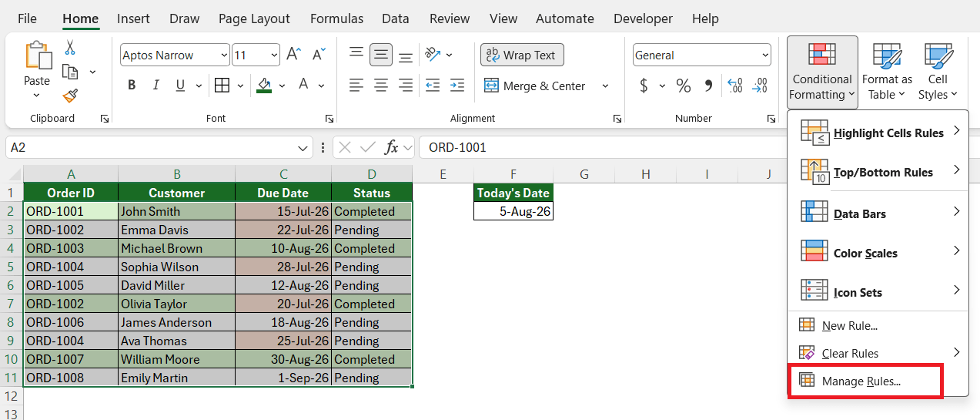Expand the Name Box dropdown arrow
This screenshot has width=980, height=420.
click(x=303, y=147)
